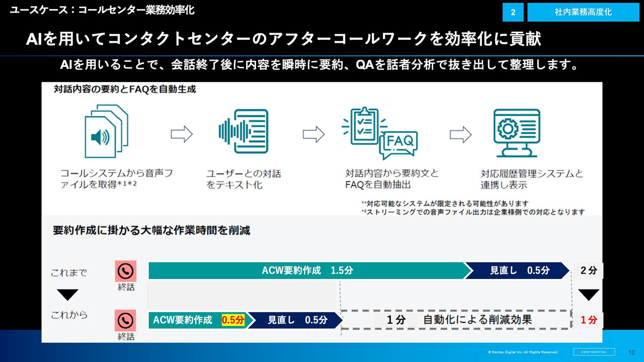Click the 終話 phone icon in これから row
The height and width of the screenshot is (362, 644).
[125, 320]
